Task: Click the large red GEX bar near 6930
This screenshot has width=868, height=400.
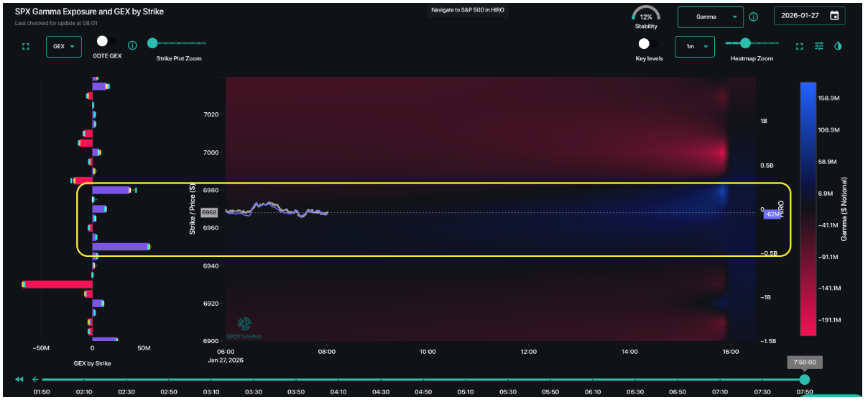Action: [57, 285]
